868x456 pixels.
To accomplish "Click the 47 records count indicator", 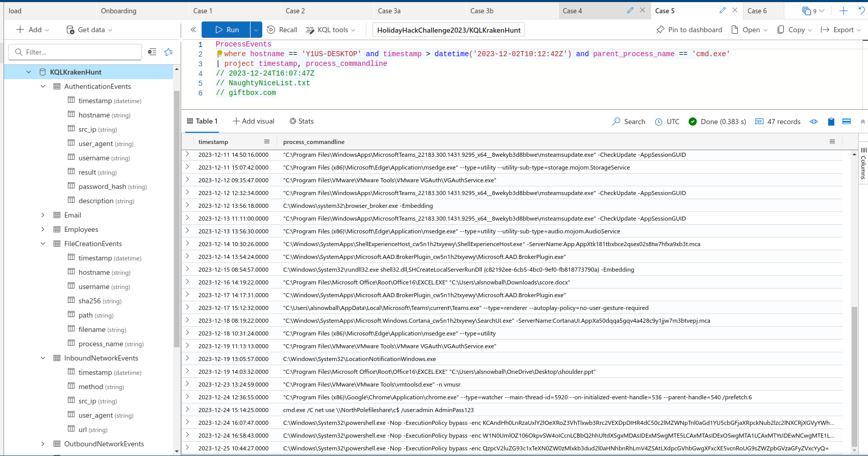I will tap(778, 122).
